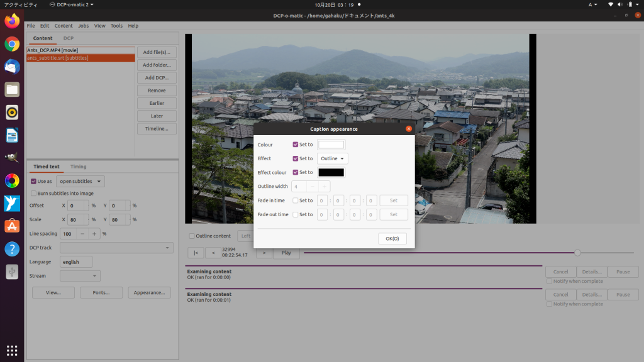The width and height of the screenshot is (644, 362).
Task: Open Firefox from the dock
Action: coord(12,21)
